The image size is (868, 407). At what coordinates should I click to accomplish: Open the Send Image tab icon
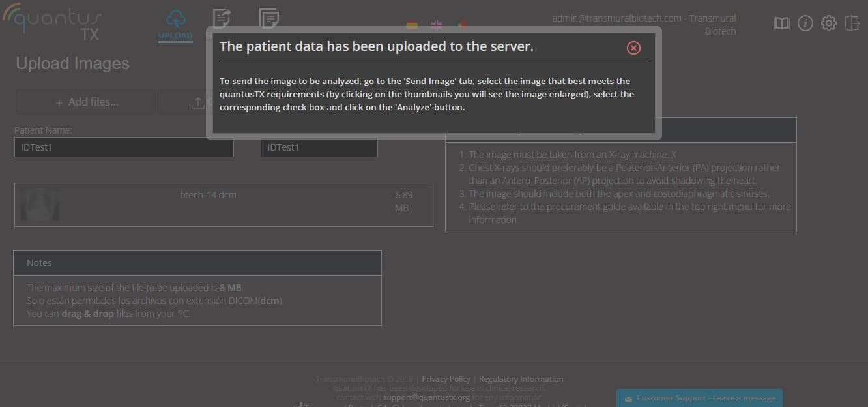tap(222, 18)
